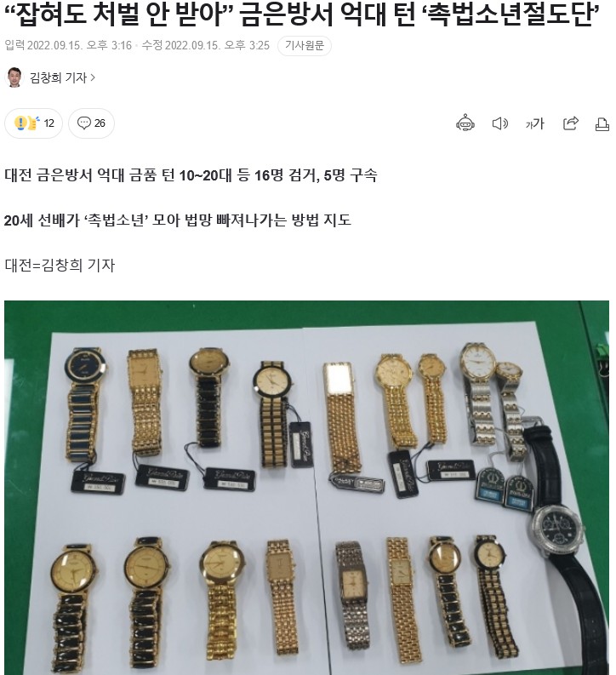Click the subheading about 20세 선배가
This screenshot has width=616, height=675.
click(x=178, y=220)
